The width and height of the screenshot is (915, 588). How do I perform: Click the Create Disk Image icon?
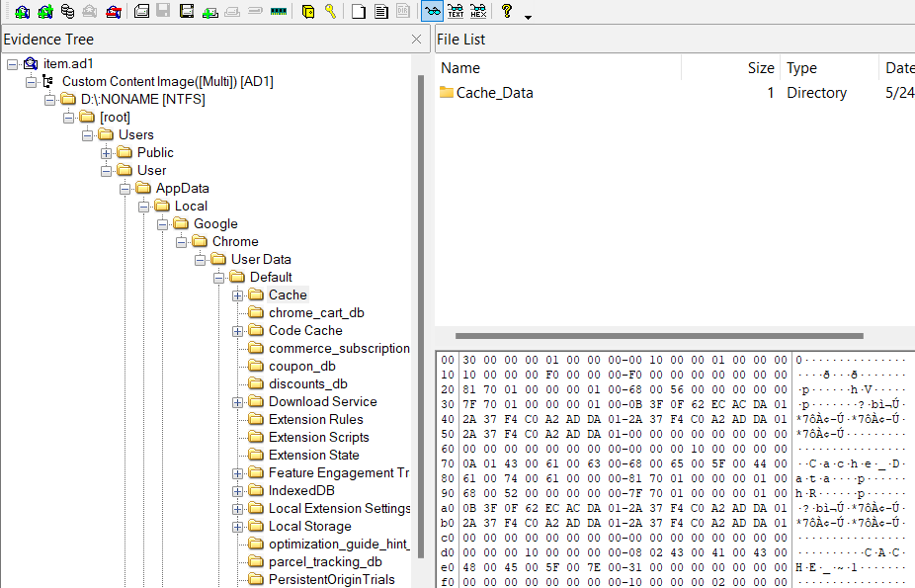pyautogui.click(x=141, y=11)
